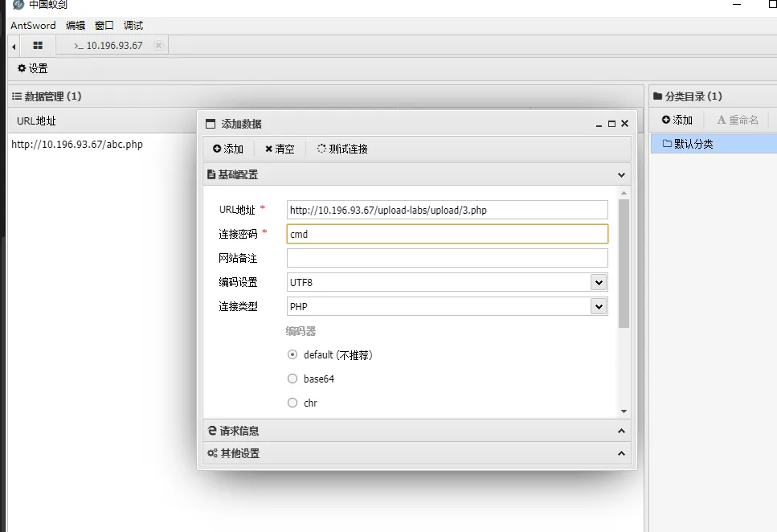The width and height of the screenshot is (777, 532).
Task: Click the 数据管理 (1) list header
Action: point(47,96)
